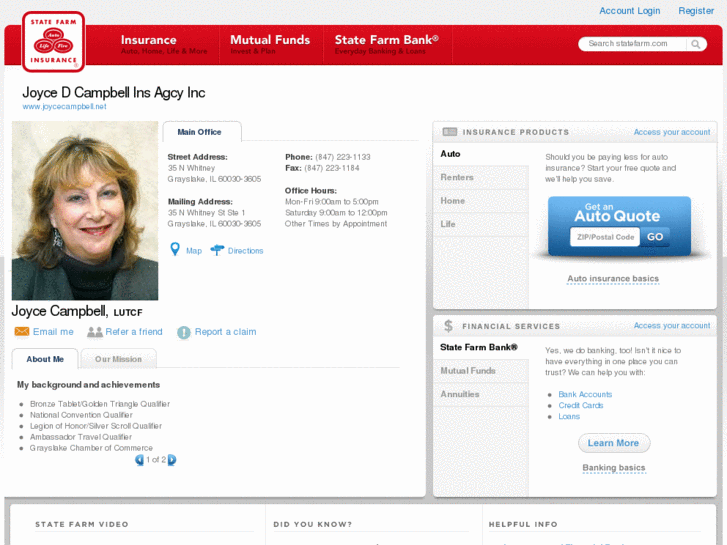Select the About Me tab
The image size is (727, 545).
45,359
